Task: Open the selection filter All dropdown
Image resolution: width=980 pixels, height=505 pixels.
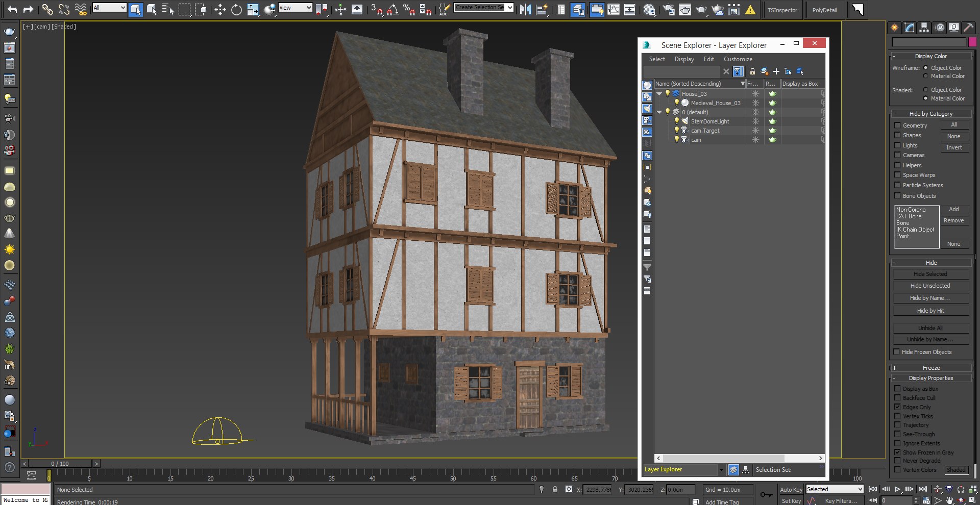Action: (109, 8)
